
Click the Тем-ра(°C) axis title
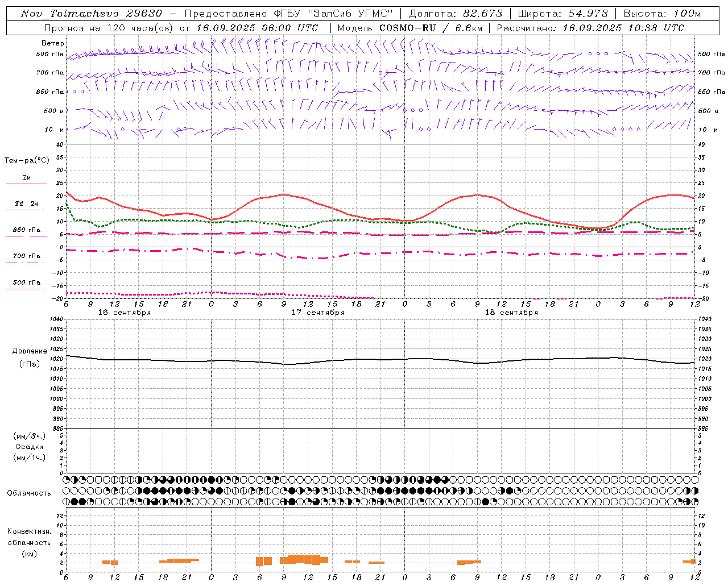tap(27, 161)
